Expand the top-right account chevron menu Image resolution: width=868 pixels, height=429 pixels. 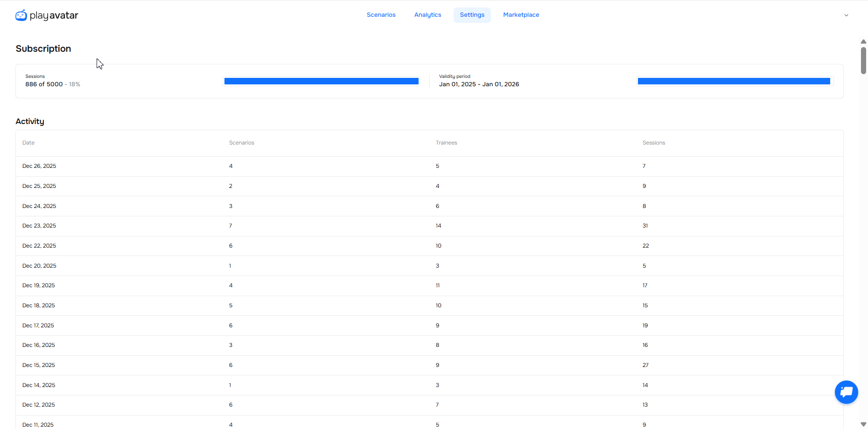tap(846, 15)
